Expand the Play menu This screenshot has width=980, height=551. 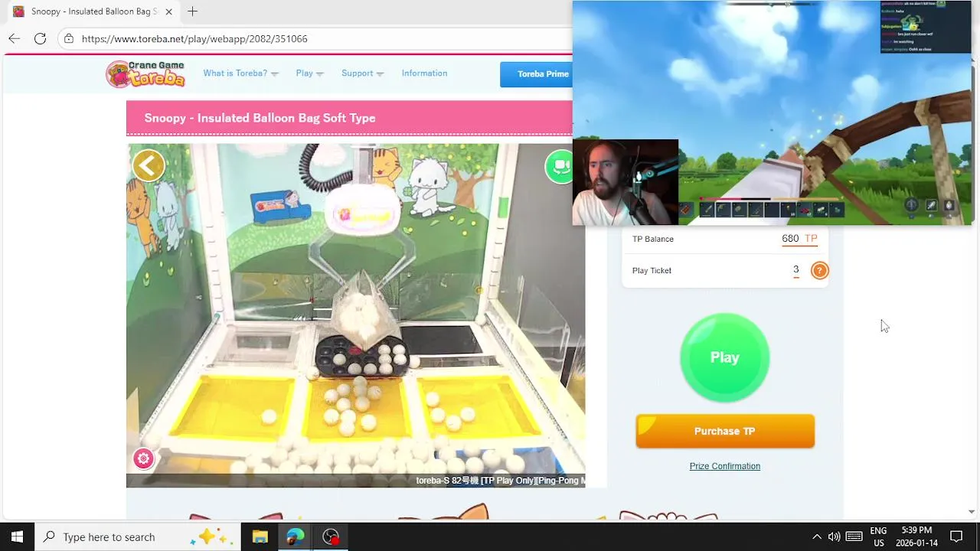coord(309,73)
